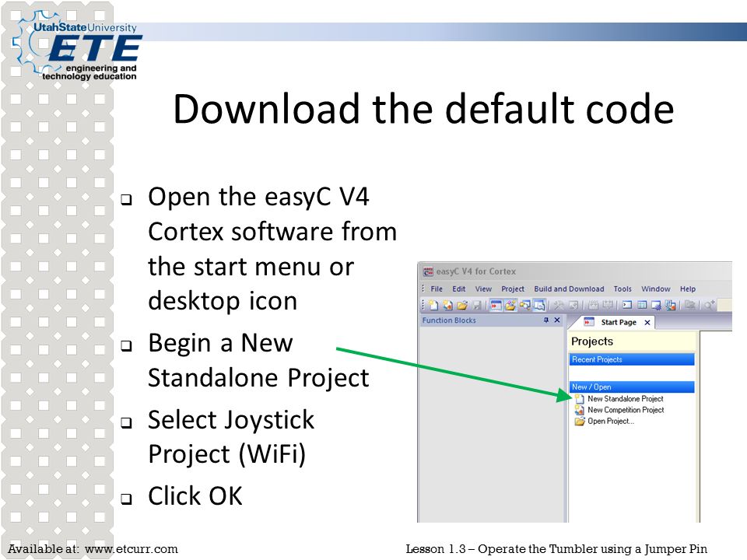Click the New Competition Project link
Image resolution: width=747 pixels, height=560 pixels.
tap(626, 410)
